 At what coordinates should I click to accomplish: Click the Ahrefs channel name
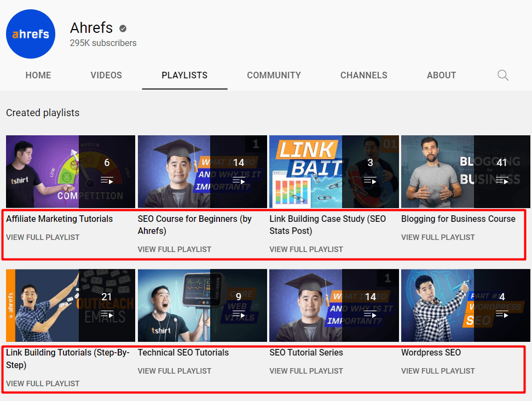pyautogui.click(x=91, y=28)
